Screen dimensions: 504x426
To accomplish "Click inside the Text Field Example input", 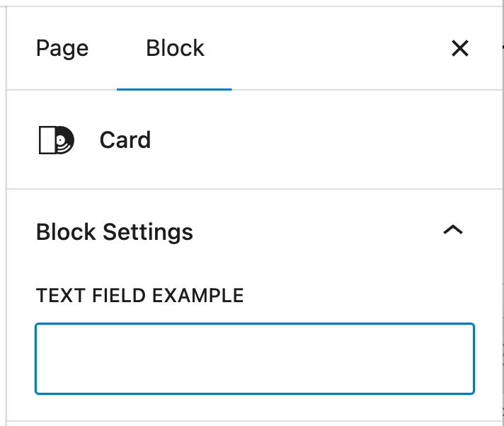I will click(254, 359).
